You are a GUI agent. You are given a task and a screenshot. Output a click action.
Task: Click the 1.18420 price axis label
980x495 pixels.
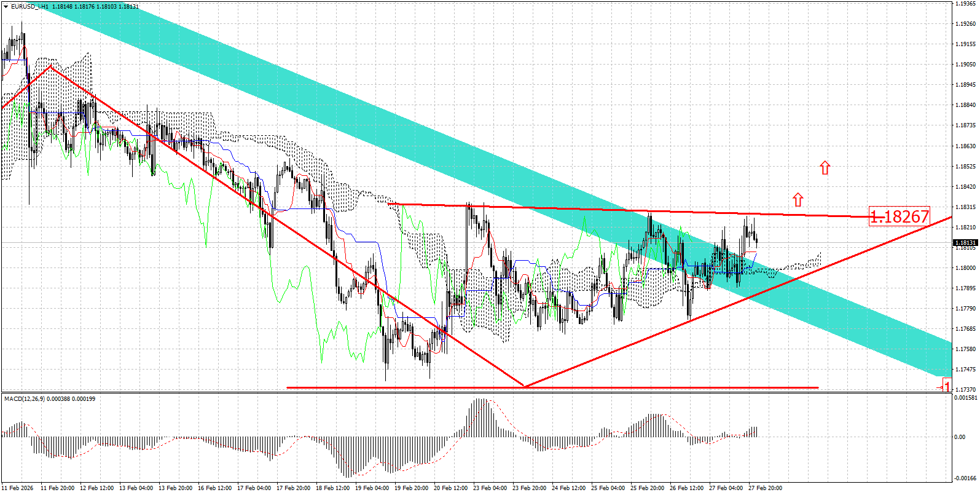click(x=966, y=187)
